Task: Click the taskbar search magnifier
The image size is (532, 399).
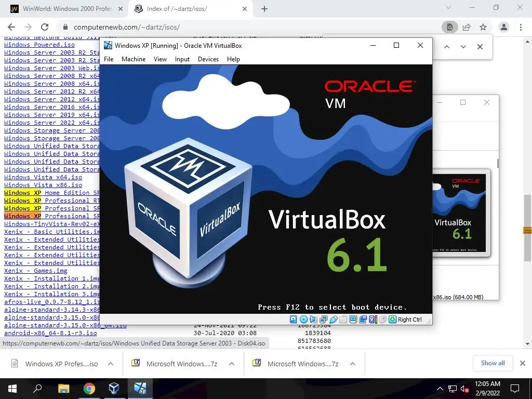Action: (37, 389)
